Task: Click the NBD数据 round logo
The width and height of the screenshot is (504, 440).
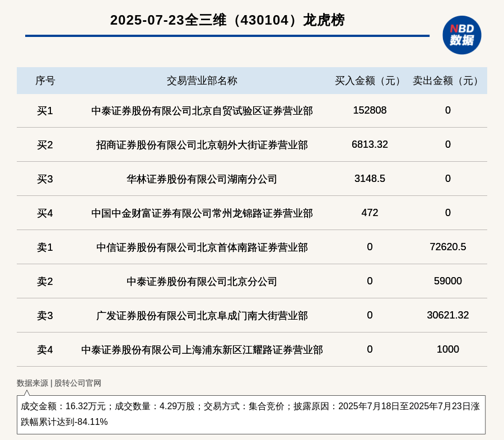Action: pos(461,35)
